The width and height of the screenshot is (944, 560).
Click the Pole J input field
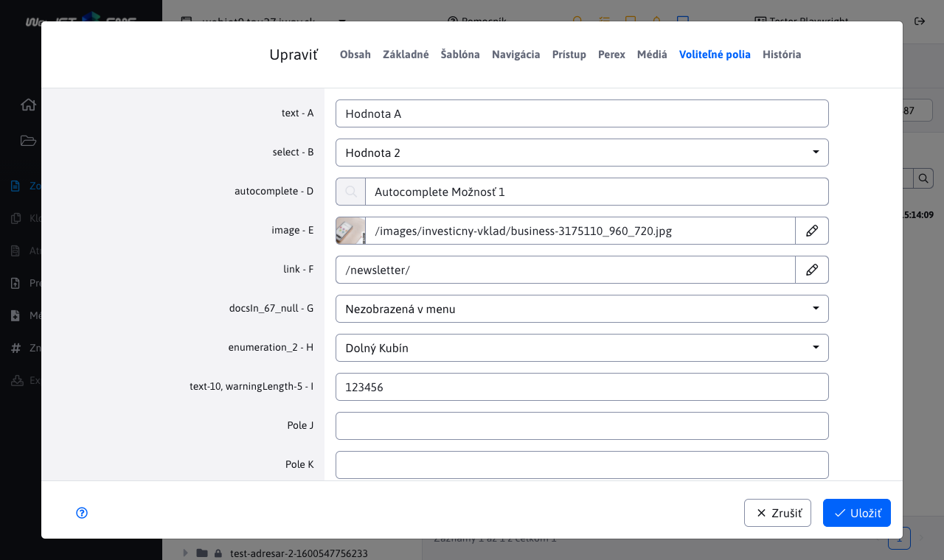tap(582, 425)
